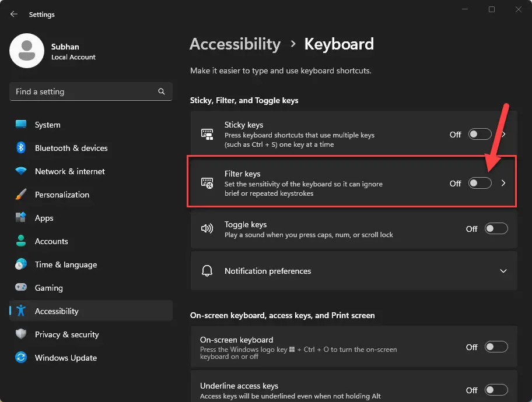The width and height of the screenshot is (532, 402).
Task: Click the back arrow icon
Action: click(14, 14)
